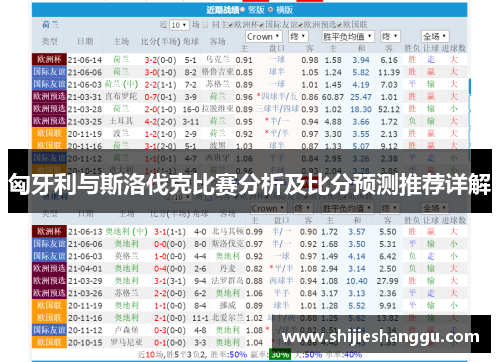The width and height of the screenshot is (500, 362).
Task: Open the 北马其顿 team link in the 21-06-13 row
Action: 228,231
